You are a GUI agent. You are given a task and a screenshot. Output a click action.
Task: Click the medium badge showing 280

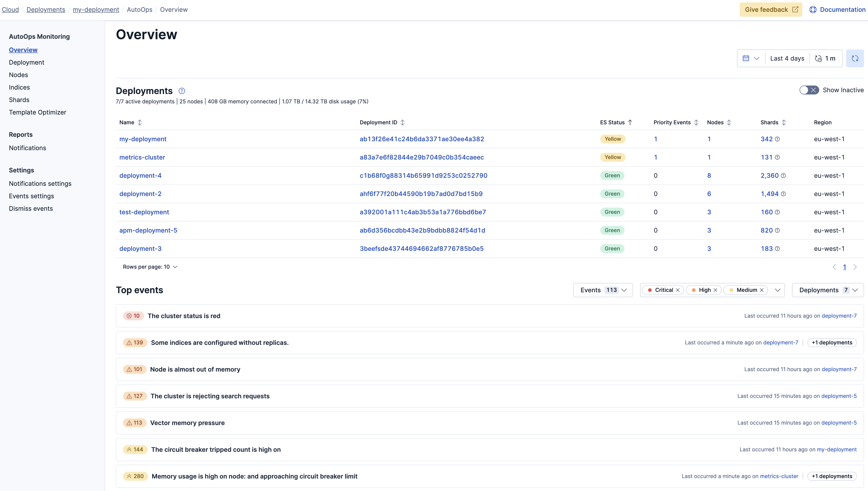coord(135,476)
